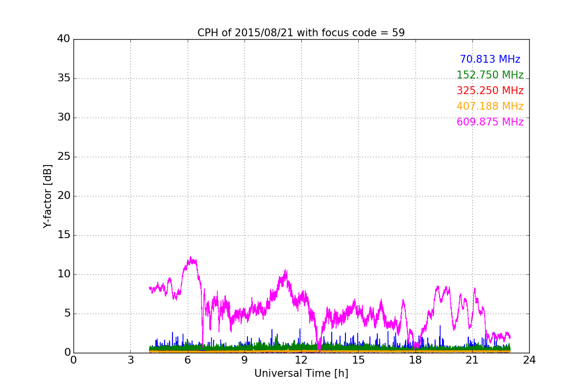This screenshot has width=588, height=392.
Task: Select the green 152.750 MHz legend label
Action: [490, 75]
